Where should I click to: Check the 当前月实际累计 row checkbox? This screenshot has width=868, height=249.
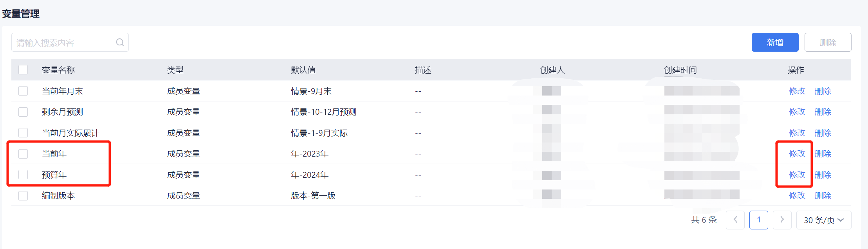[23, 133]
